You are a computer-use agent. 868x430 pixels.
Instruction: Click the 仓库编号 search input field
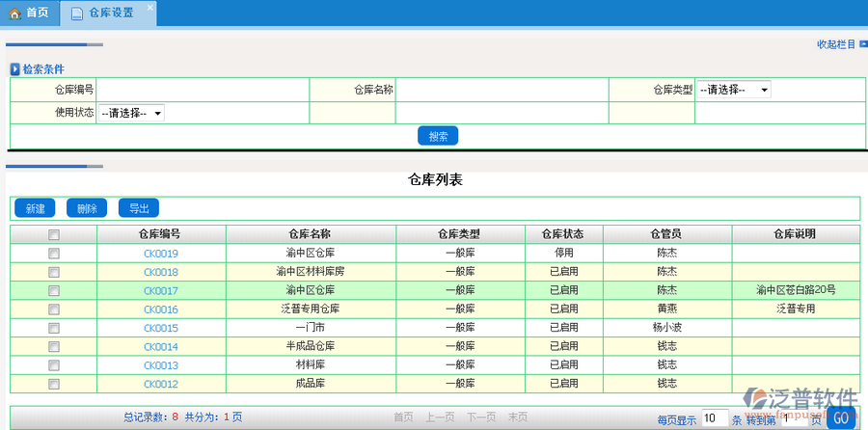(203, 90)
